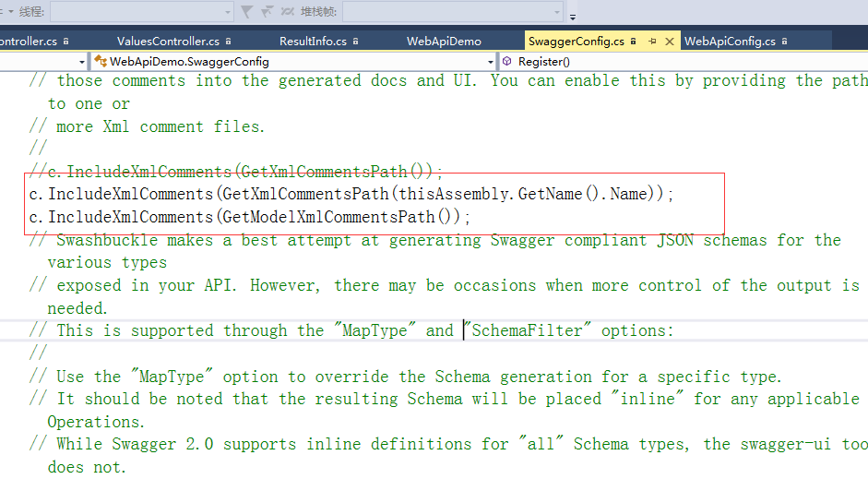Open the WebApiDemo.SwaggerConfig type dropdown
The height and width of the screenshot is (479, 868).
489,62
